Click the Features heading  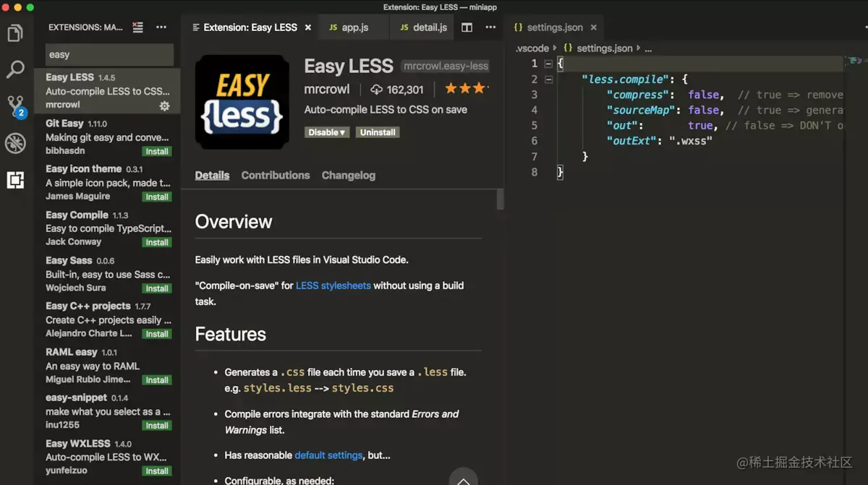[x=231, y=335]
